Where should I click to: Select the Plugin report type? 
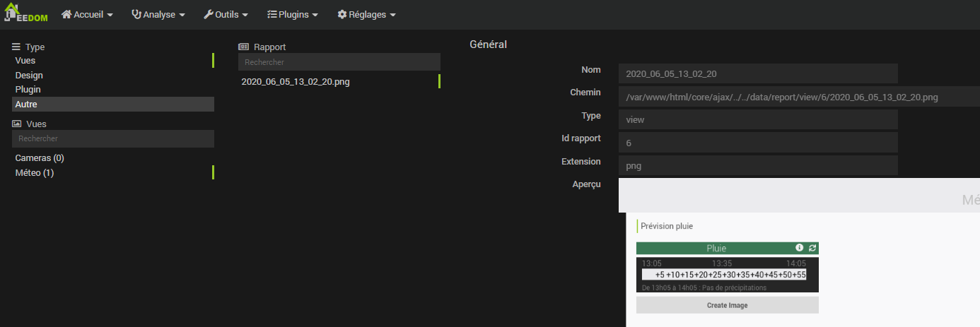pos(28,90)
